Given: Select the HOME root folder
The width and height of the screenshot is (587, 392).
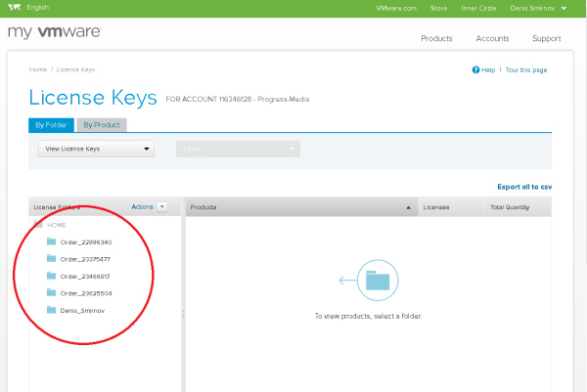Looking at the screenshot, I should [x=57, y=225].
